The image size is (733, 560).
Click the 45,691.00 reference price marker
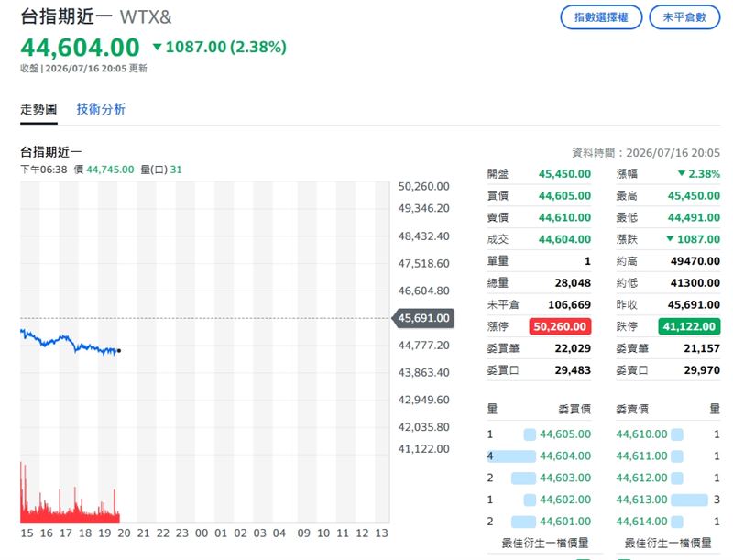point(423,318)
